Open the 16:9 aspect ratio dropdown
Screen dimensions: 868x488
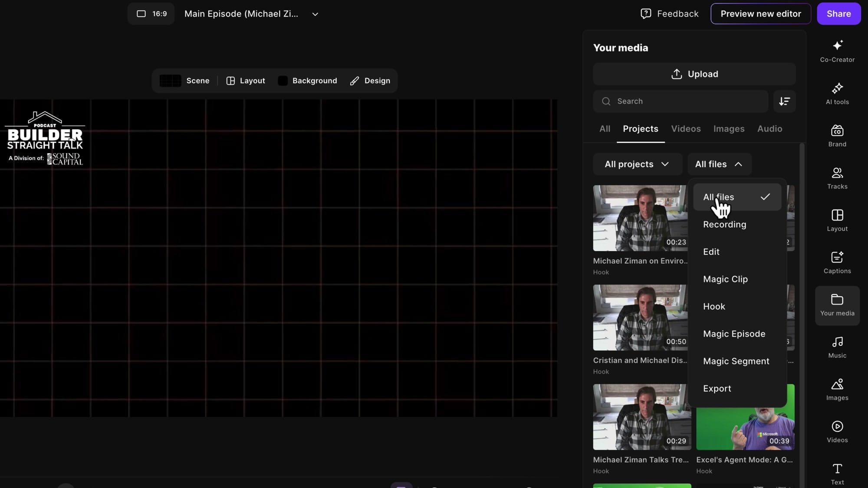[x=151, y=13]
